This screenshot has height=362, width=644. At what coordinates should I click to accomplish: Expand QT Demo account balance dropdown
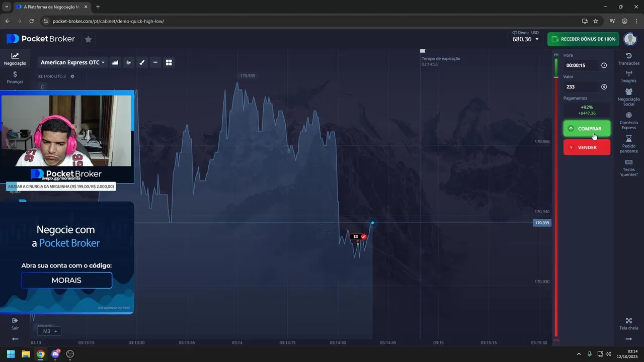tap(525, 36)
